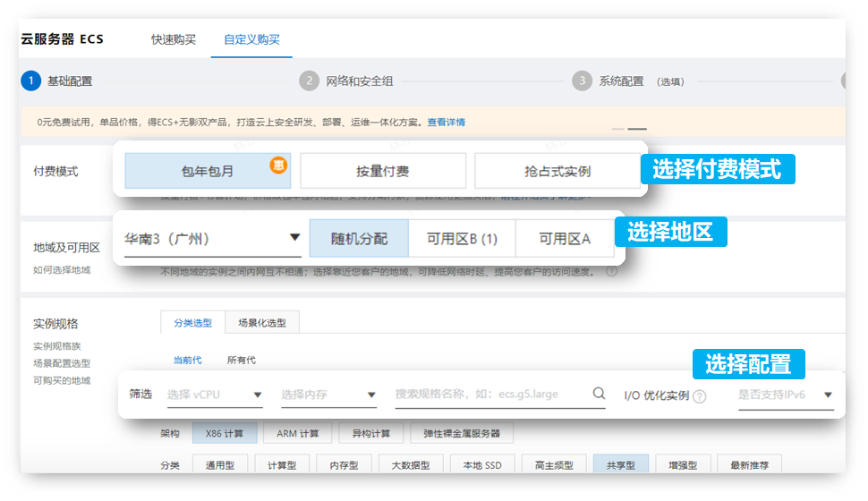Open the 选择 vCPU dropdown
This screenshot has width=868, height=501.
[x=215, y=395]
